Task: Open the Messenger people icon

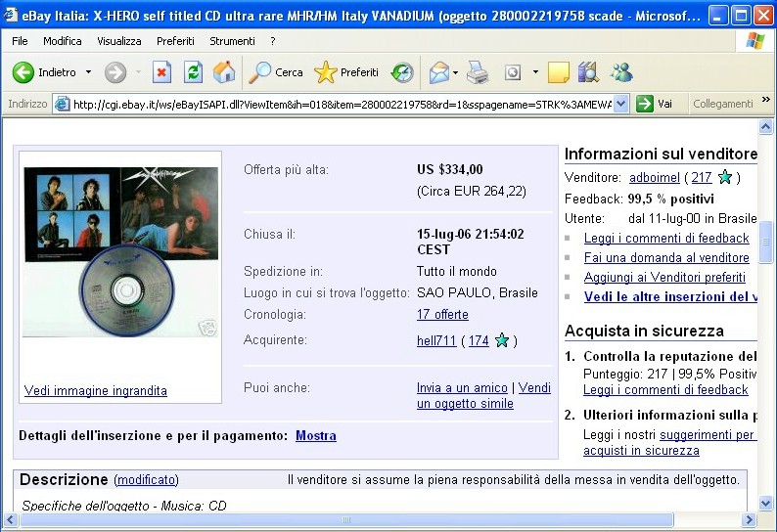Action: pyautogui.click(x=621, y=72)
